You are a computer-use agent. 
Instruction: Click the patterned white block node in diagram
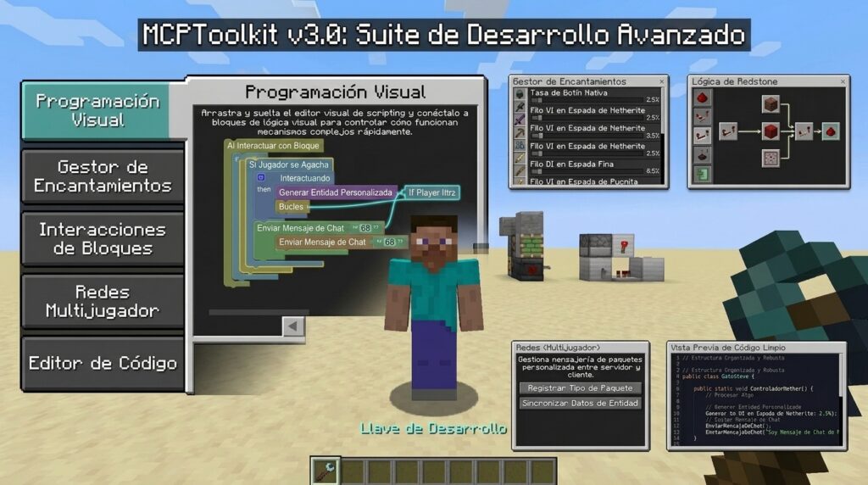pos(771,159)
